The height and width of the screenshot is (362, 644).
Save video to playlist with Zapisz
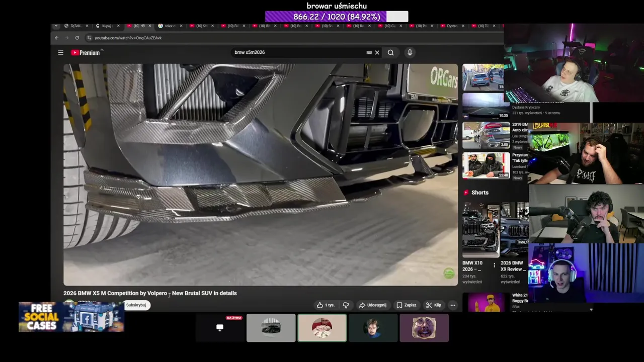[406, 305]
